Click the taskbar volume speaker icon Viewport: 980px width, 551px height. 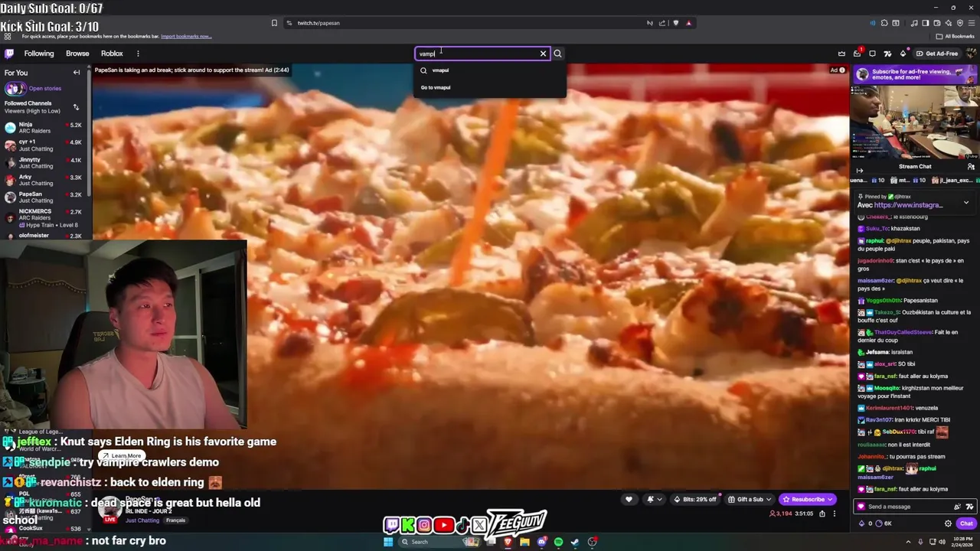click(941, 542)
